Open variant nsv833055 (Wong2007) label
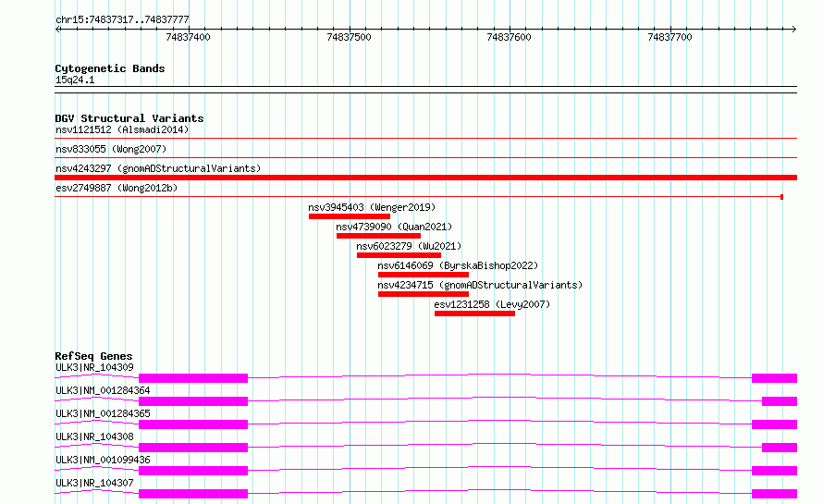The image size is (823, 504). 111,149
